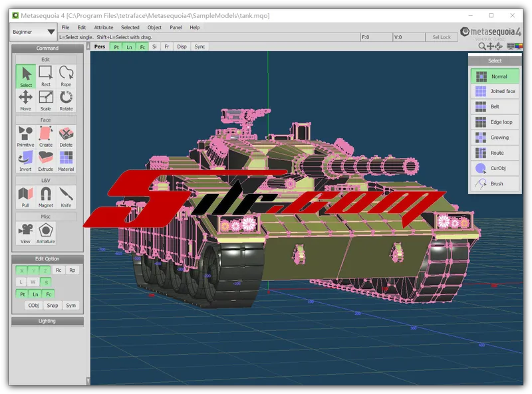Screen dimensions: 532x394
Task: Choose Joined face selection mode
Action: point(495,91)
